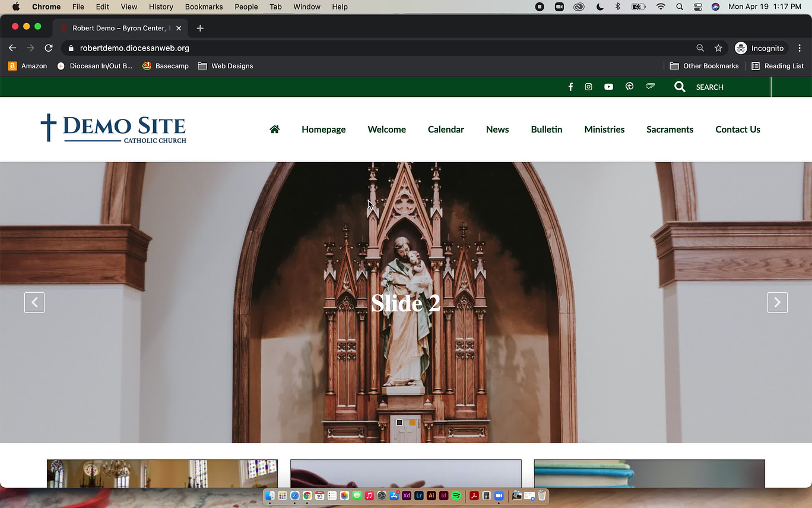Reload the page using the refresh icon
This screenshot has width=812, height=508.
tap(49, 48)
